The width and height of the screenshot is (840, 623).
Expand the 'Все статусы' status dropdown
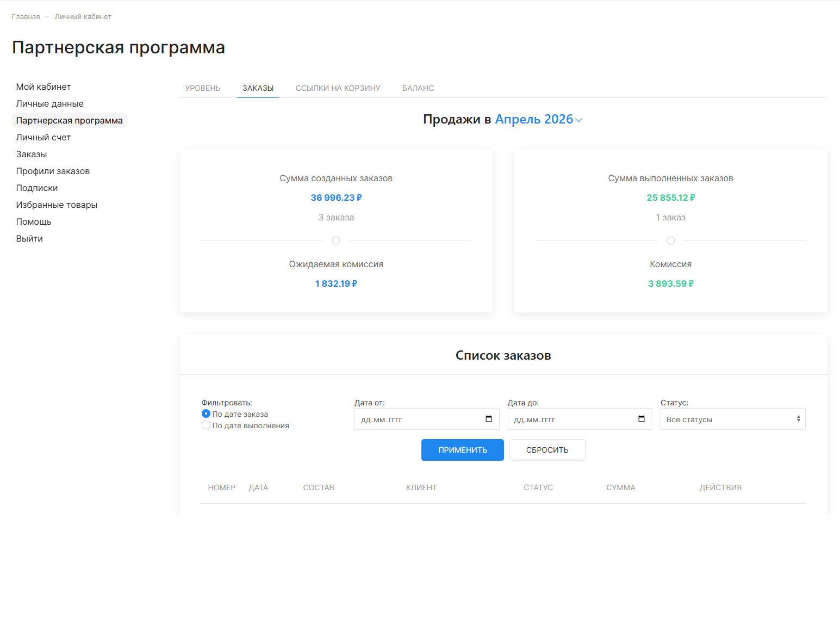point(733,419)
